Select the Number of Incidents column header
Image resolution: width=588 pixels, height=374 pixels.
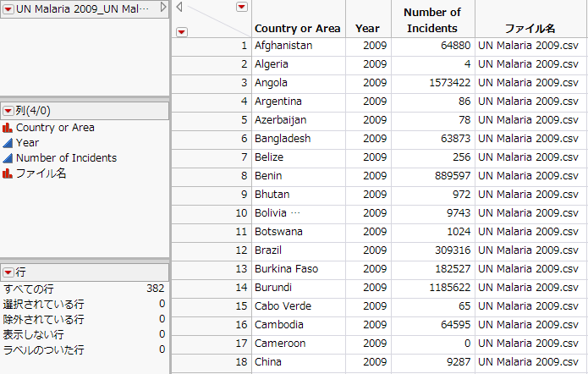(x=431, y=20)
